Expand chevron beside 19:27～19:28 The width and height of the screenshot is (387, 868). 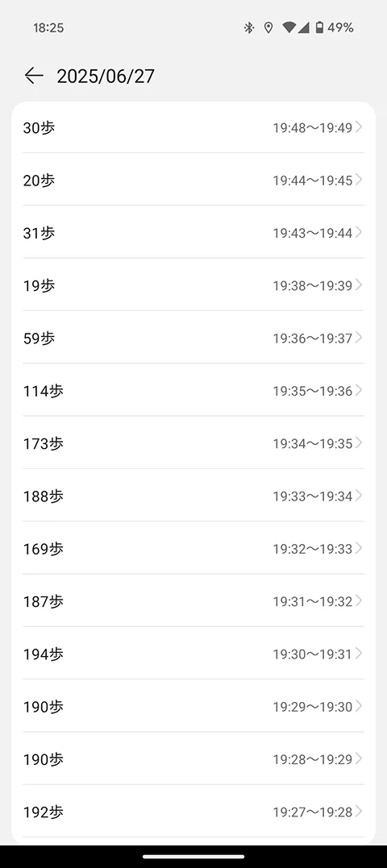point(359,812)
